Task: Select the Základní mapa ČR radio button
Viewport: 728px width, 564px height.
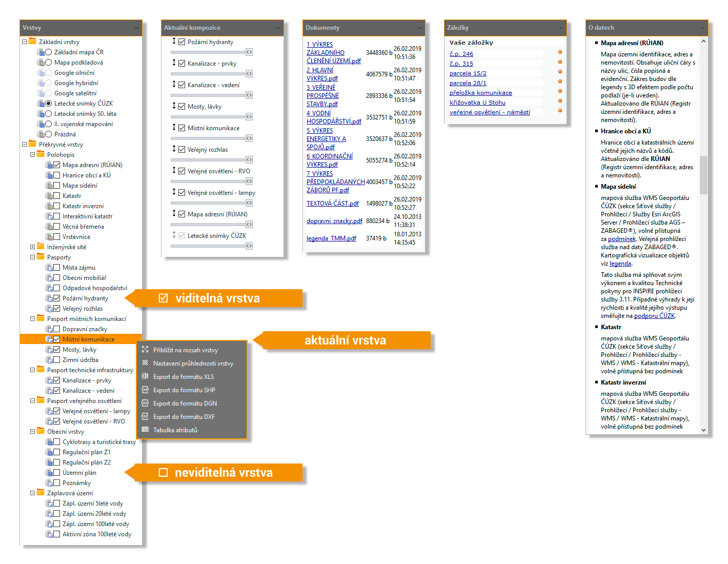Action: tap(49, 52)
